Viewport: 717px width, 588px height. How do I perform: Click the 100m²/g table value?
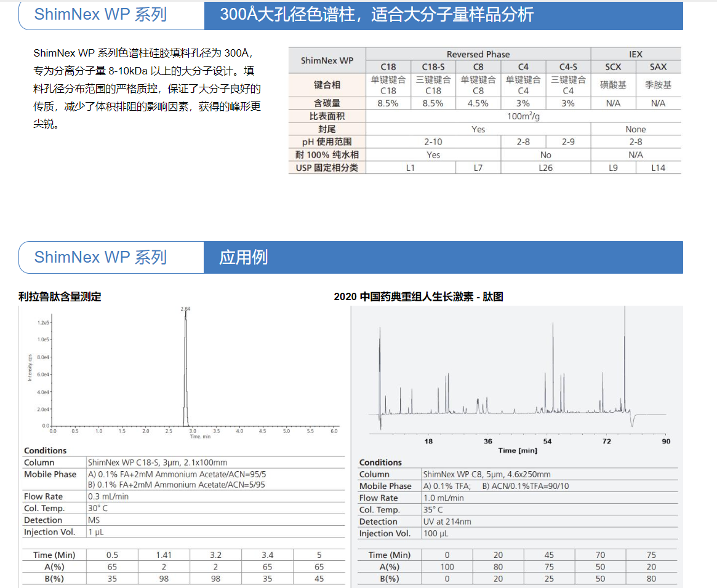(523, 116)
